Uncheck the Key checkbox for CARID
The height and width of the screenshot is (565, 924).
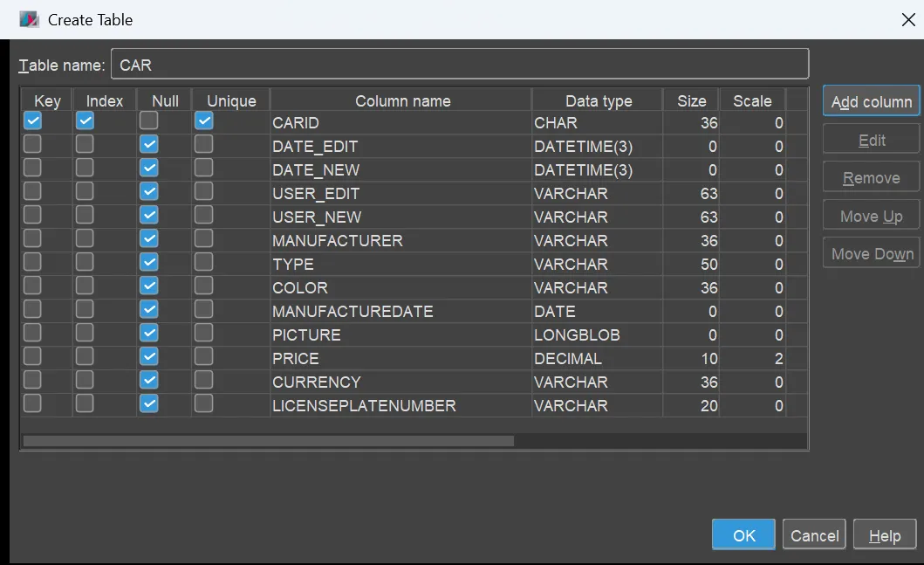tap(32, 121)
